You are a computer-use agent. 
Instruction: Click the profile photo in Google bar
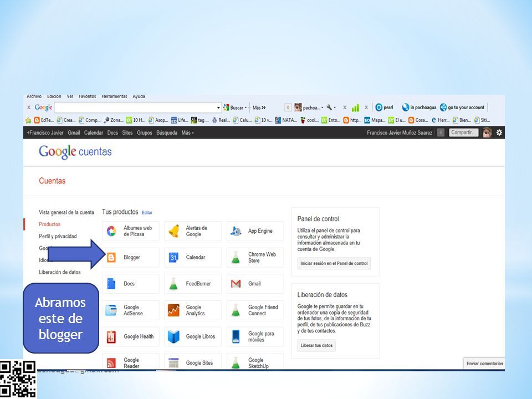click(487, 132)
